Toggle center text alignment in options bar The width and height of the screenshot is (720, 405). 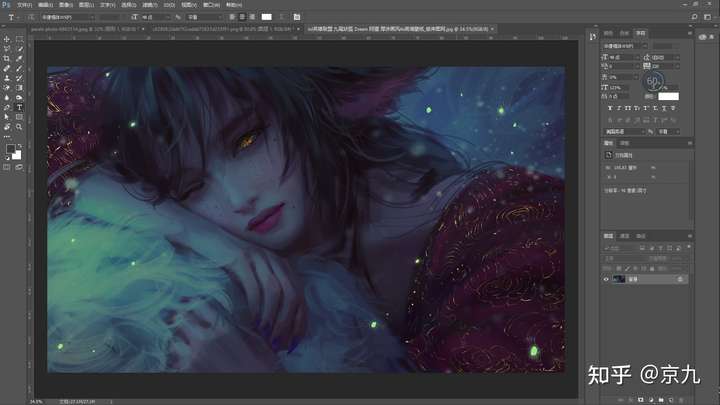(242, 17)
